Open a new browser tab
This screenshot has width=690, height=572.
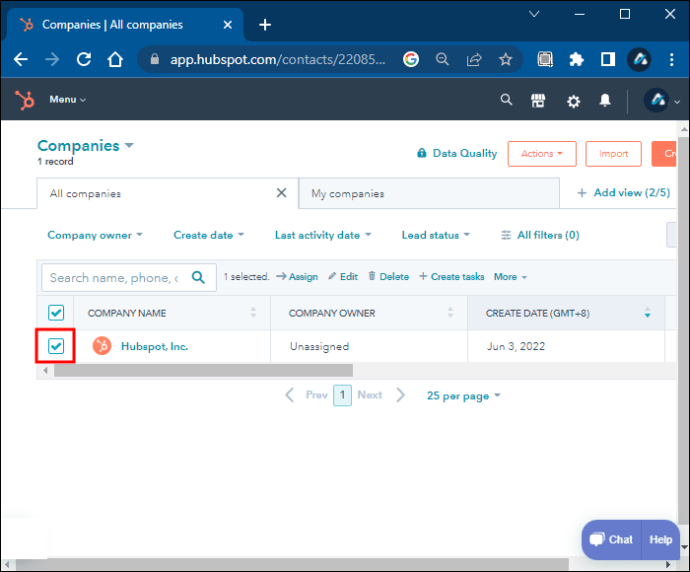pos(265,25)
